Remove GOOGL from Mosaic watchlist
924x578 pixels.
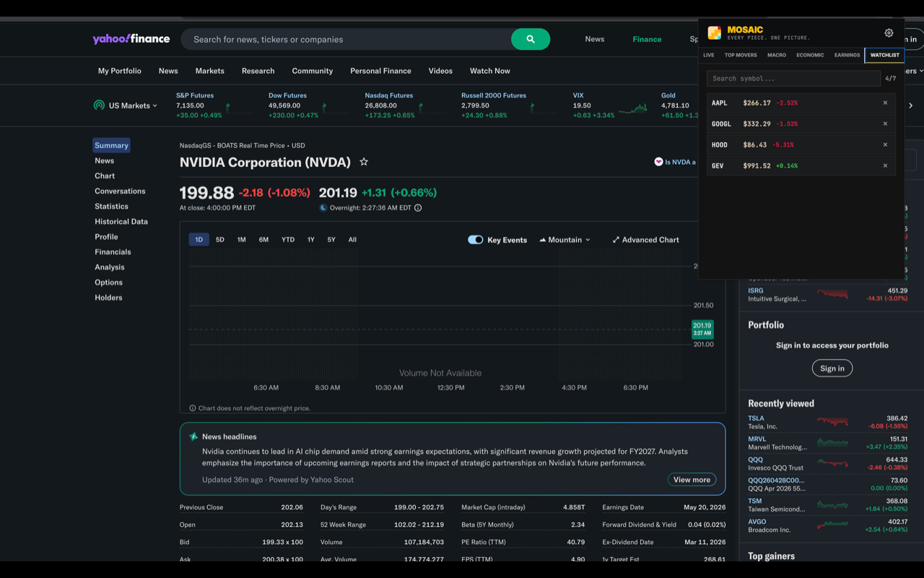tap(885, 124)
